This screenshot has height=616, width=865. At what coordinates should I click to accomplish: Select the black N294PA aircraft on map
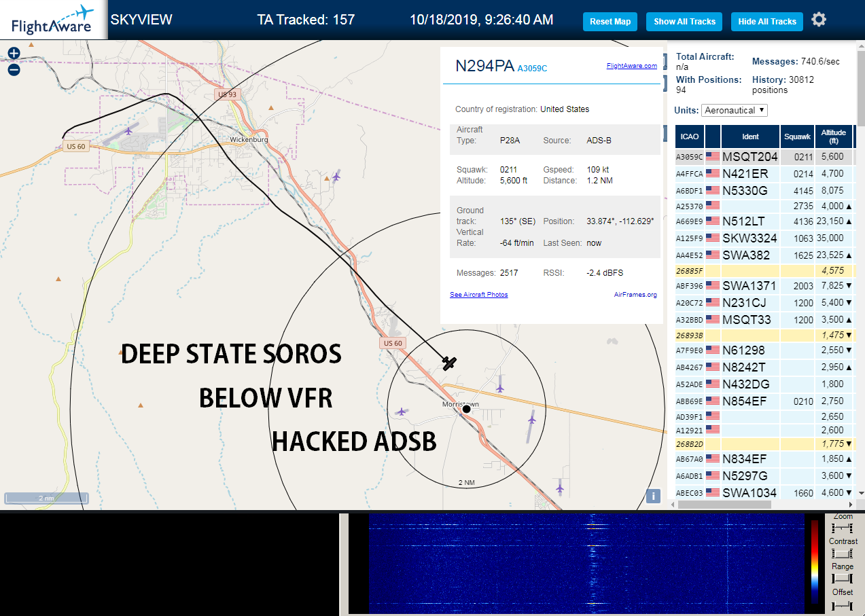[448, 363]
